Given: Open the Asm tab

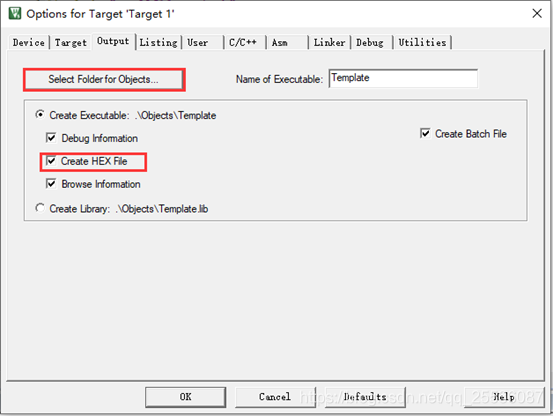Looking at the screenshot, I should click(x=287, y=43).
